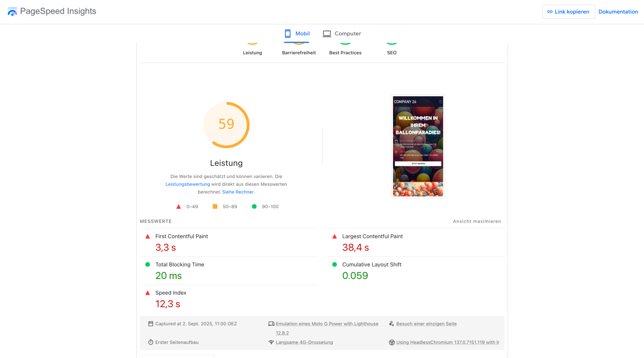The image size is (644, 358).
Task: Click the red triangle beside Speed Index
Action: 147,293
